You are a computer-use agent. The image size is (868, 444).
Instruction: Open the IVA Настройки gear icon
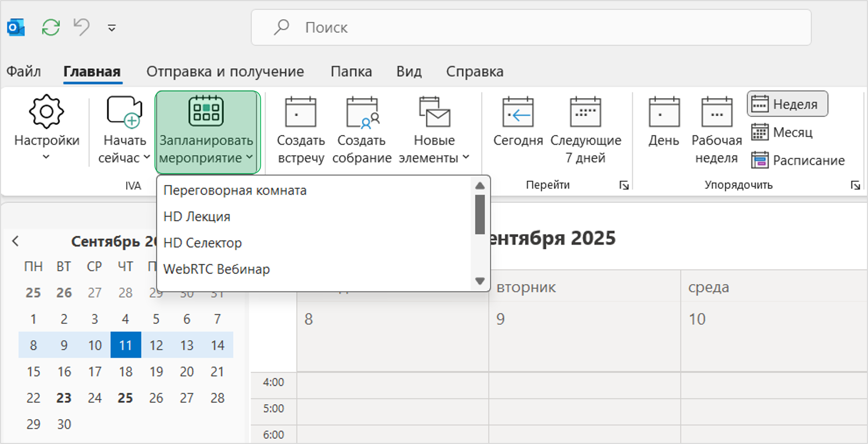pos(46,112)
